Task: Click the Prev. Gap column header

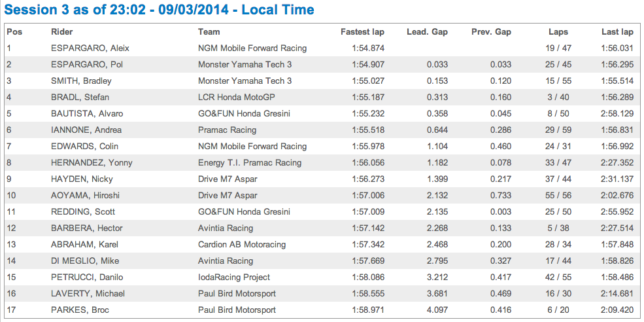Action: click(x=491, y=31)
